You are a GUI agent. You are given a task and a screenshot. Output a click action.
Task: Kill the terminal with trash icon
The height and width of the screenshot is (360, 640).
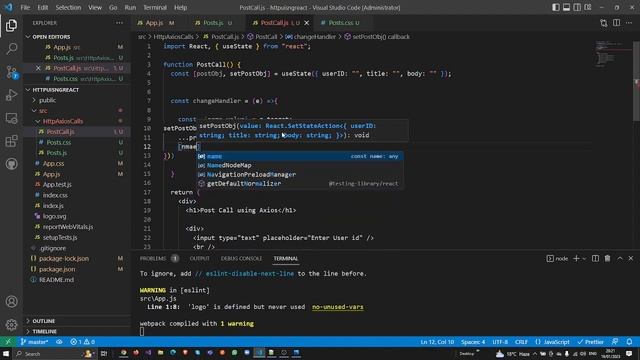coord(607,258)
